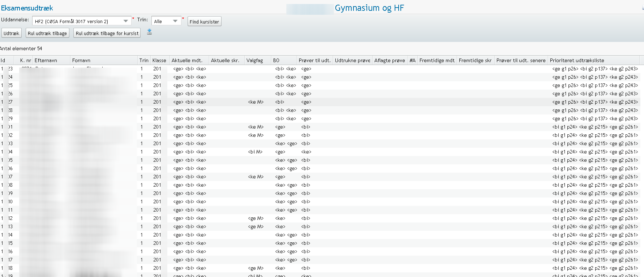Select the Antal elementer 54 text
Screen dimensions: 644x277
[x=21, y=48]
